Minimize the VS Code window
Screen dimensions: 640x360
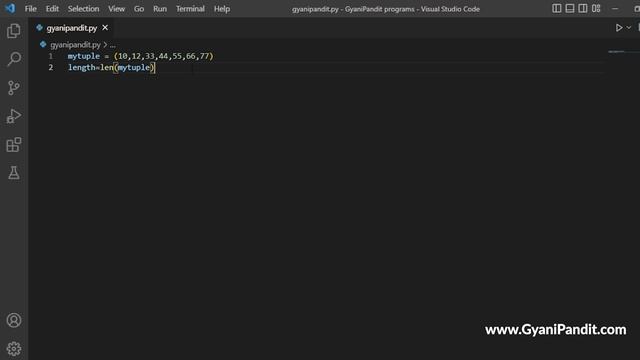[615, 9]
